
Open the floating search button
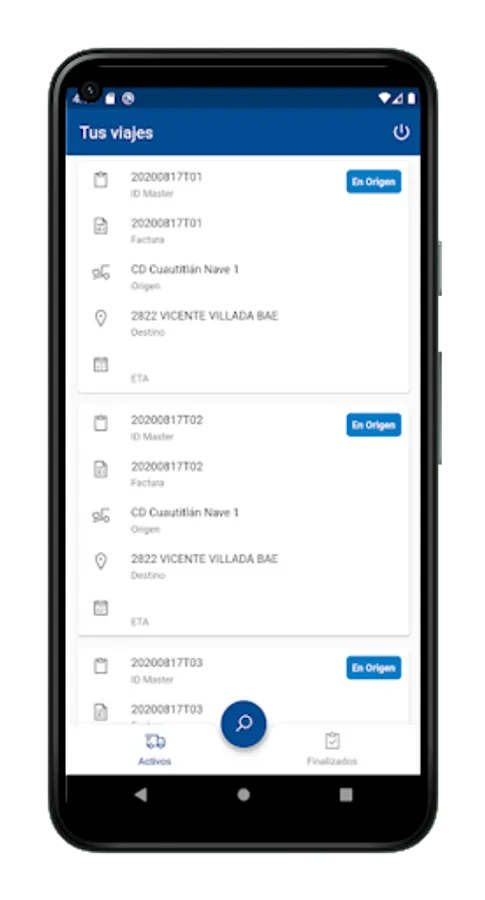(243, 723)
